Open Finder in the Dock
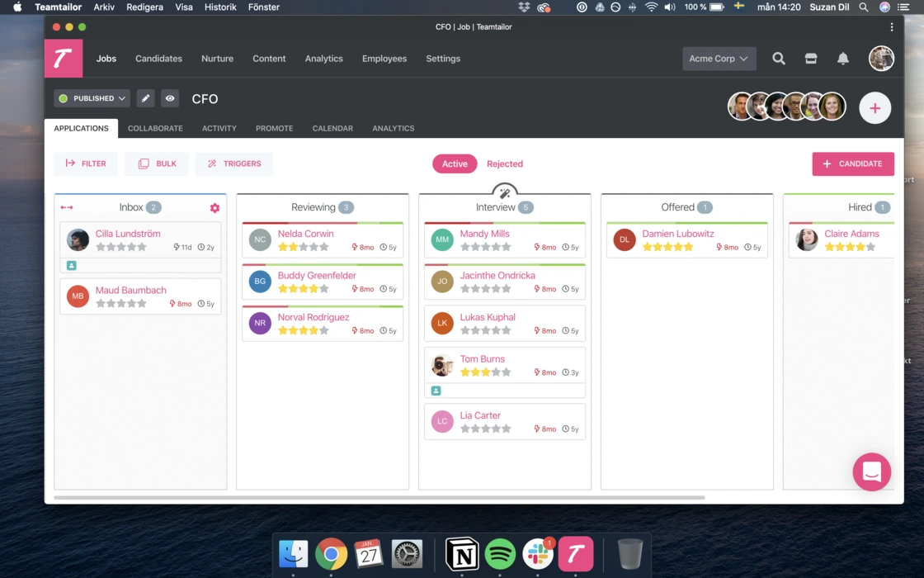Screen dimensions: 924x578 pos(293,554)
